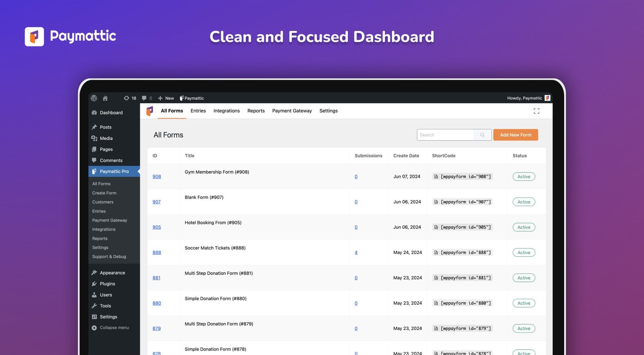Click the user avatar beside Howdy, Paymattic
Viewport: 644px width, 355px height.
[x=547, y=98]
